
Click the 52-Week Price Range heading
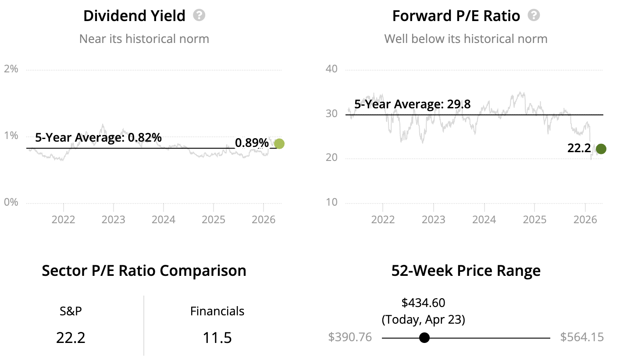pos(466,271)
